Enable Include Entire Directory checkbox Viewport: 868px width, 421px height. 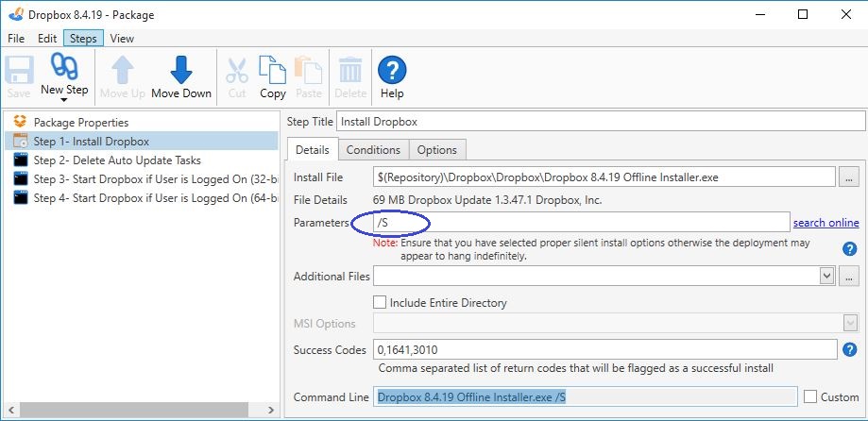pos(380,303)
